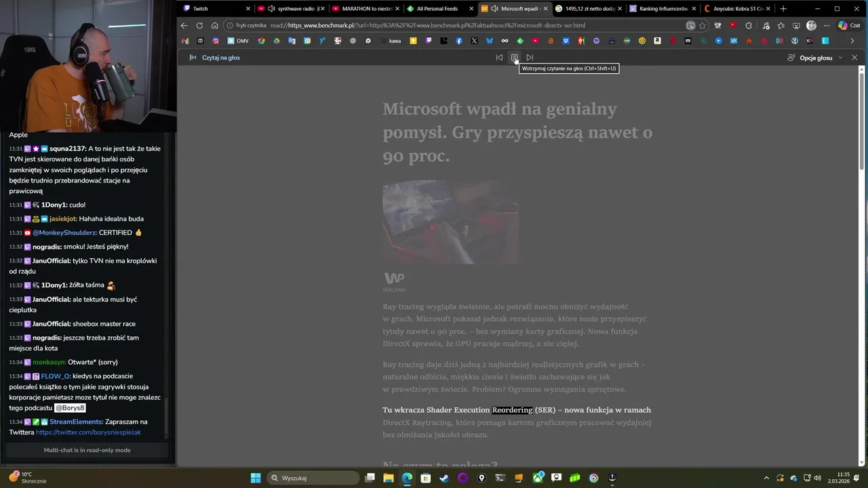The height and width of the screenshot is (488, 868).
Task: Open browser profile avatar
Action: [x=812, y=26]
